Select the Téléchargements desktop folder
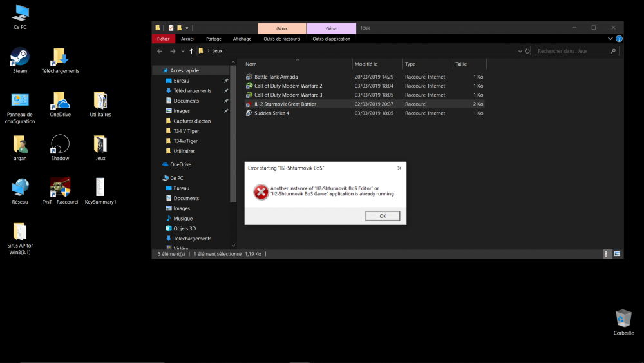The width and height of the screenshot is (644, 363). (x=61, y=60)
